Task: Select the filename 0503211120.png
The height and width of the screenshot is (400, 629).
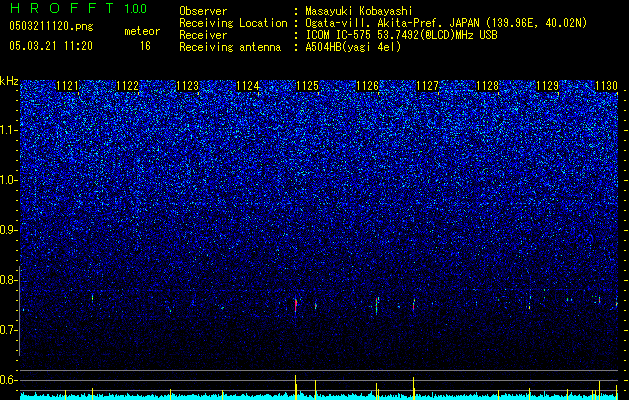Action: click(51, 26)
